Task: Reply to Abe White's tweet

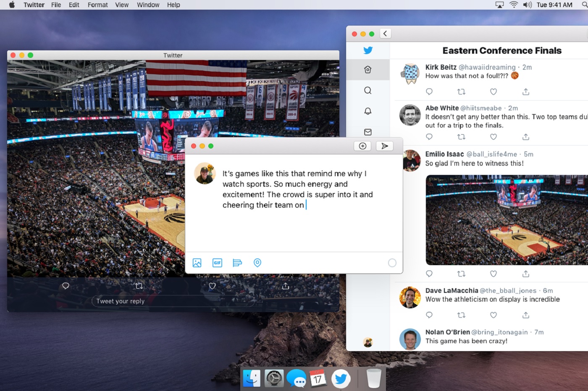Action: (x=429, y=137)
